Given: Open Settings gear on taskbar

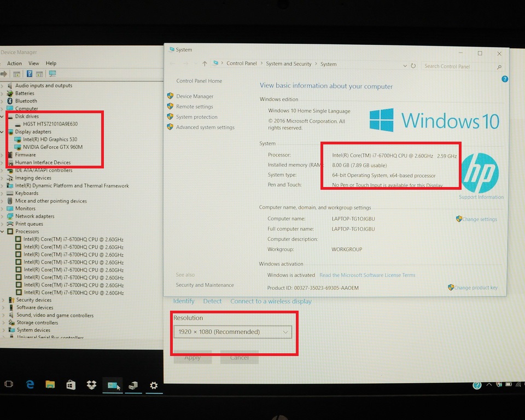Looking at the screenshot, I should tap(154, 386).
